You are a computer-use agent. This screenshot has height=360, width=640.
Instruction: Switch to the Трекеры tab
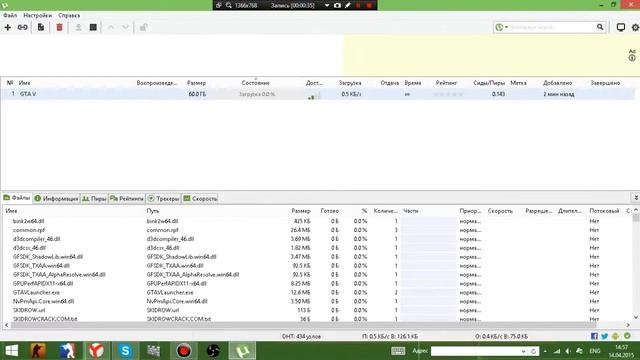(x=163, y=198)
